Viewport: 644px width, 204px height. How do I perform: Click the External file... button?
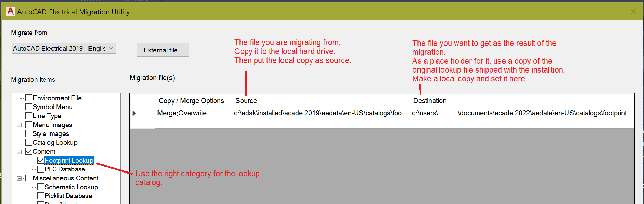(163, 50)
